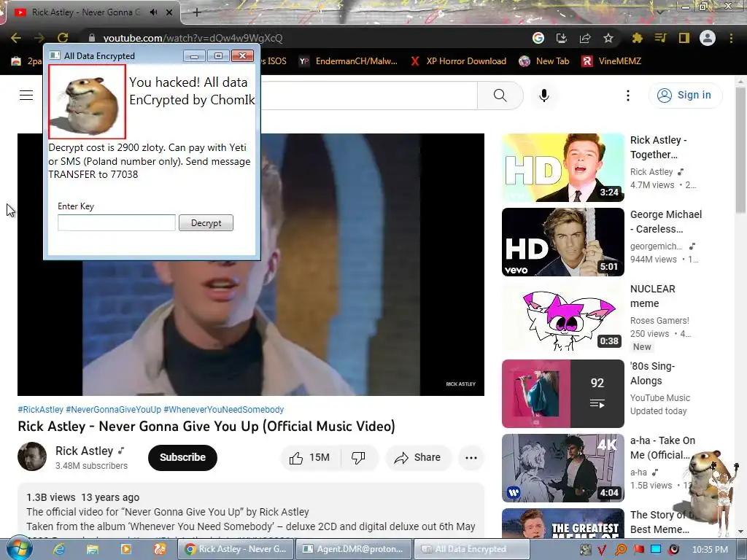Click the hamster image in dialog
747x560 pixels.
tap(88, 102)
